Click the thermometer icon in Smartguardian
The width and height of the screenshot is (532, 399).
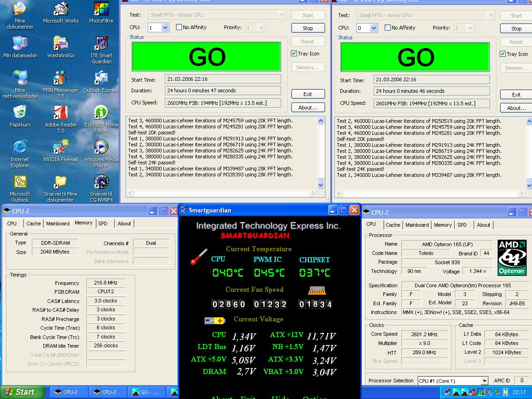[199, 256]
